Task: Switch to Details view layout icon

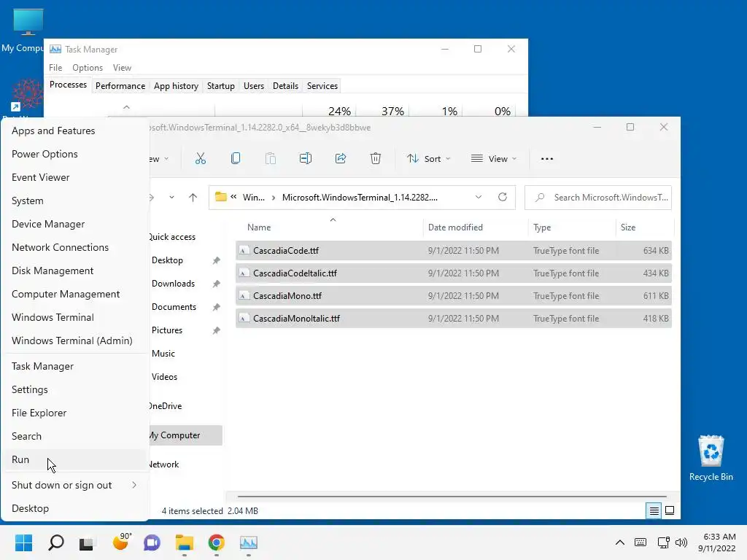Action: 654,510
